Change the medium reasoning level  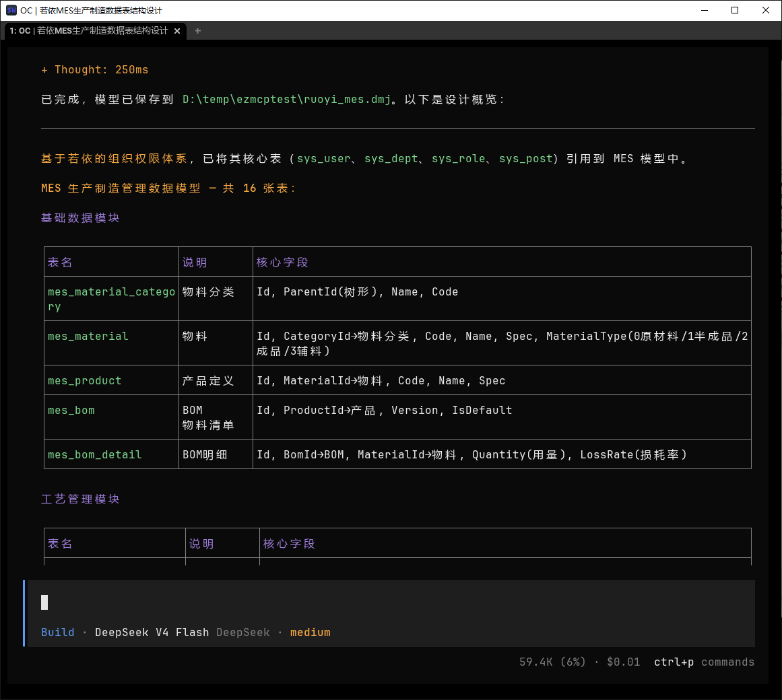(x=311, y=632)
